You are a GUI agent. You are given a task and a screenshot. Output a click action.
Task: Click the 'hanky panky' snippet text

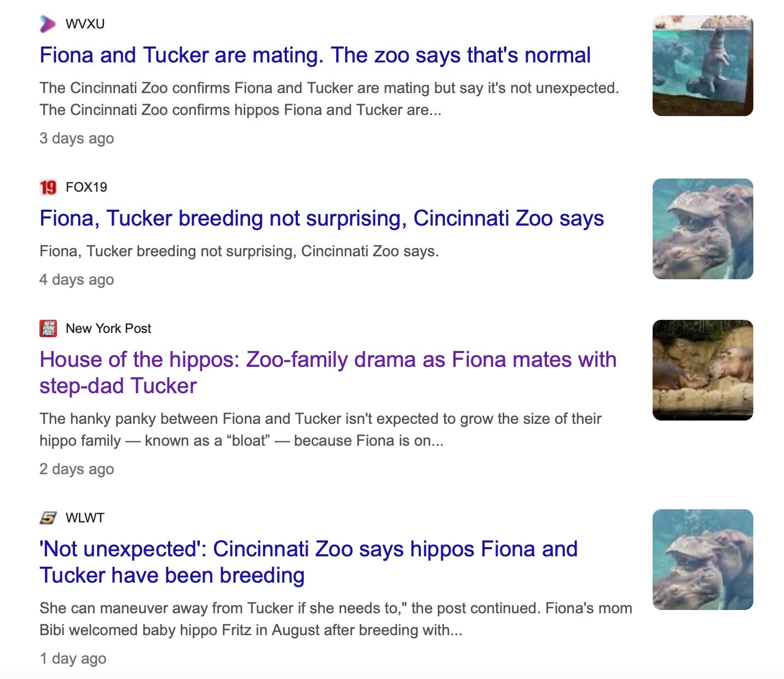320,430
